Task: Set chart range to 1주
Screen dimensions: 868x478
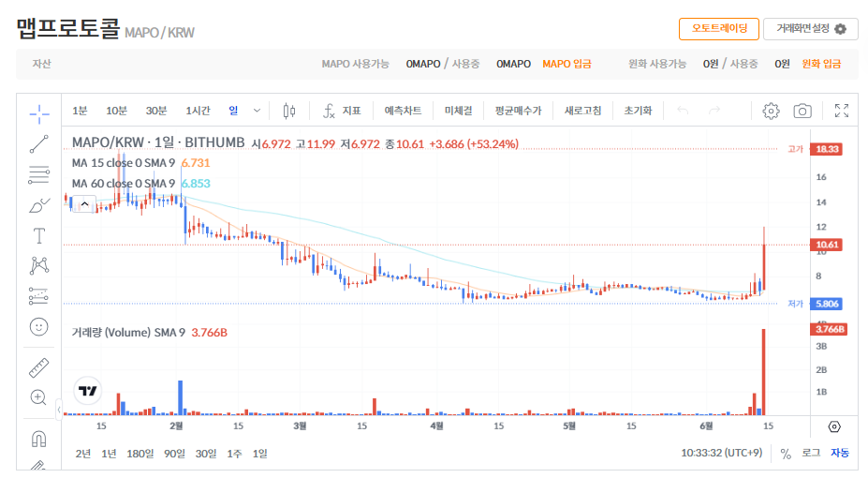Action: (234, 454)
